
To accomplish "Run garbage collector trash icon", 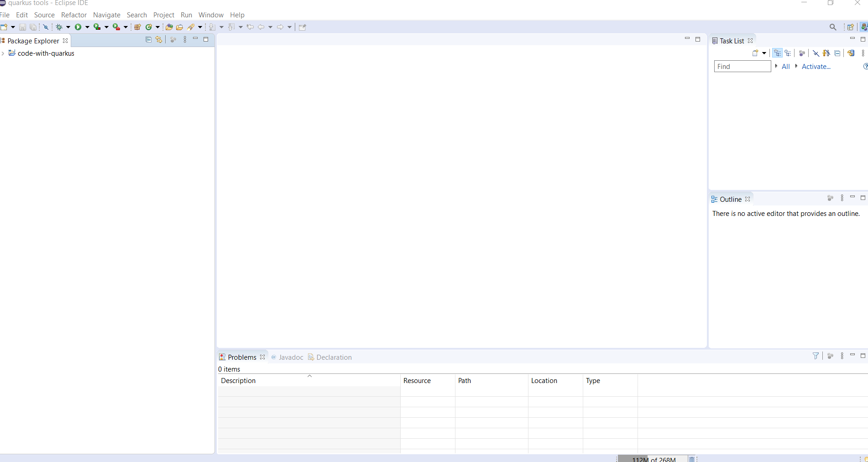I will pyautogui.click(x=692, y=459).
